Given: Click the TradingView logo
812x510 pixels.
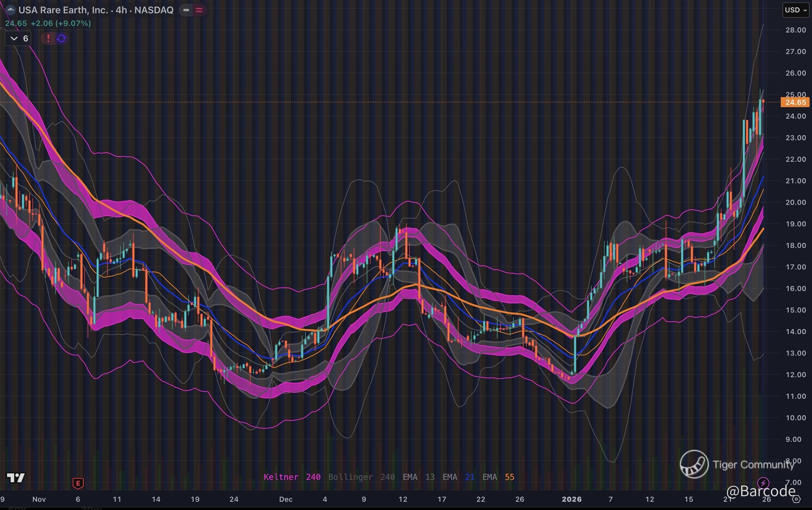Looking at the screenshot, I should tap(16, 478).
